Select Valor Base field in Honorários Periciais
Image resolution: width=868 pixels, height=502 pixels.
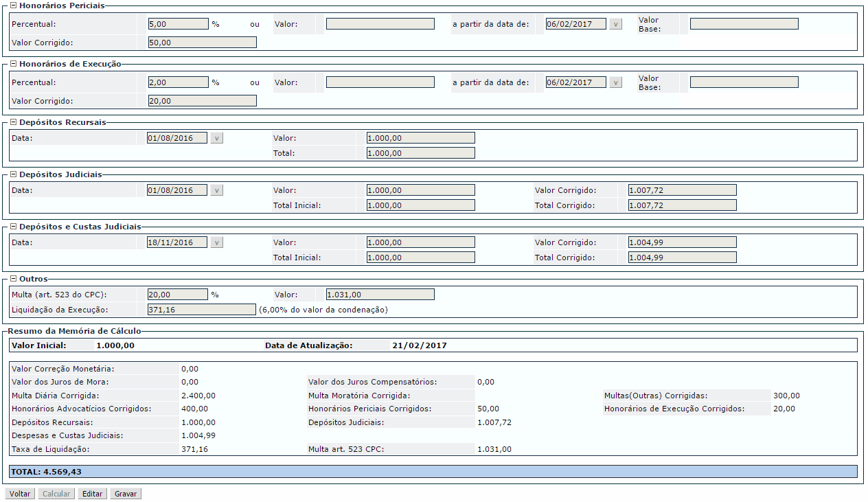pos(744,24)
